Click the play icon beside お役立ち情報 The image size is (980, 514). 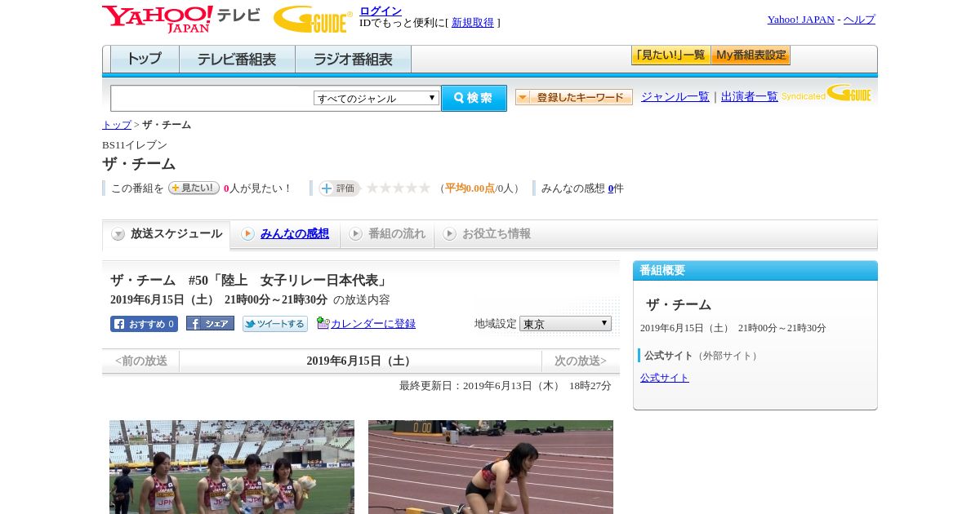449,234
